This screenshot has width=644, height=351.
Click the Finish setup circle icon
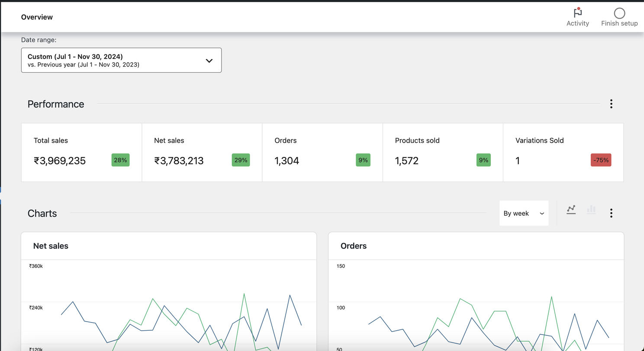[619, 13]
